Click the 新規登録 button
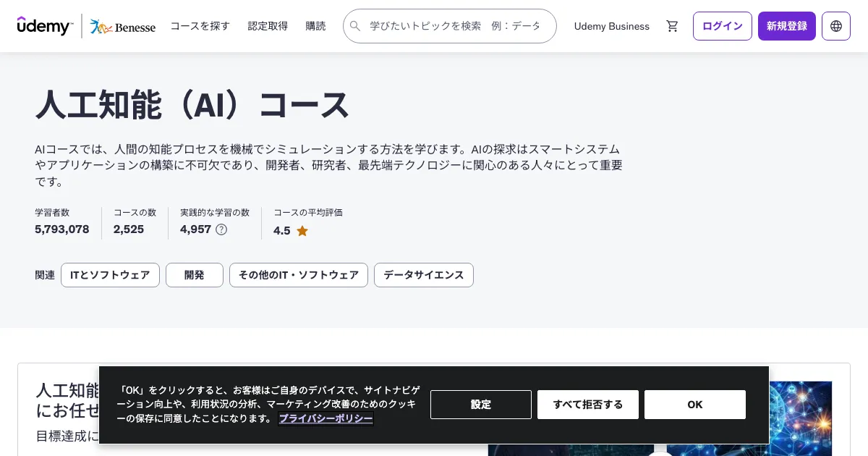This screenshot has width=868, height=456. click(x=787, y=26)
